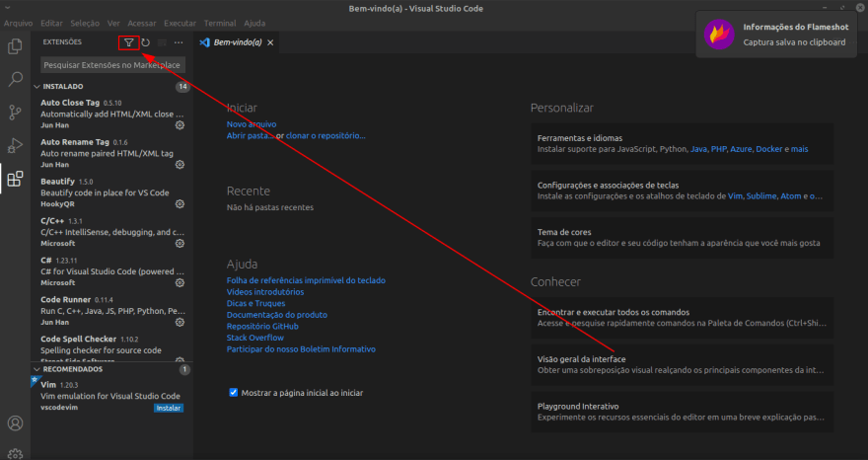868x460 pixels.
Task: Click the installed extensions count badge 14
Action: (x=182, y=87)
